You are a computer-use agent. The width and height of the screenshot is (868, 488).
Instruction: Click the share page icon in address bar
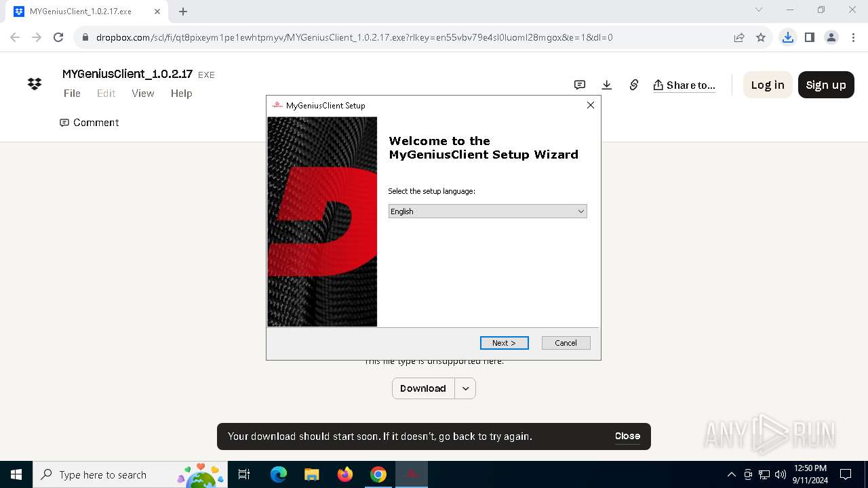click(x=739, y=37)
